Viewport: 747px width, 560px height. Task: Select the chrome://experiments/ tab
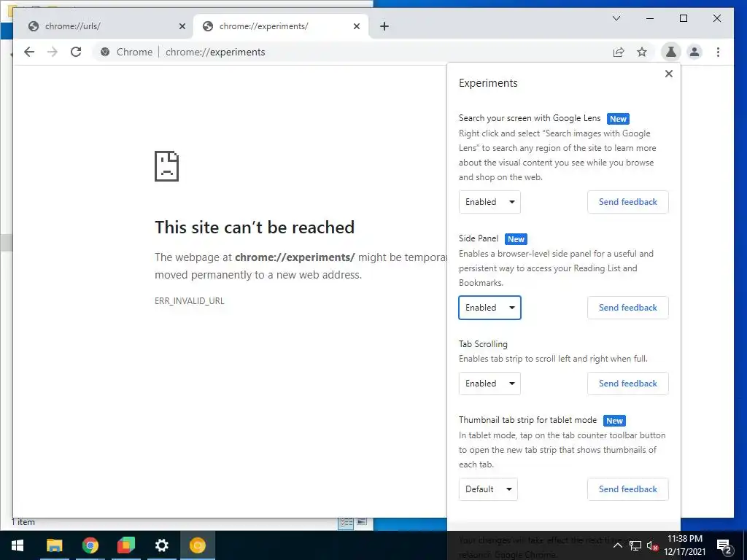click(x=281, y=26)
